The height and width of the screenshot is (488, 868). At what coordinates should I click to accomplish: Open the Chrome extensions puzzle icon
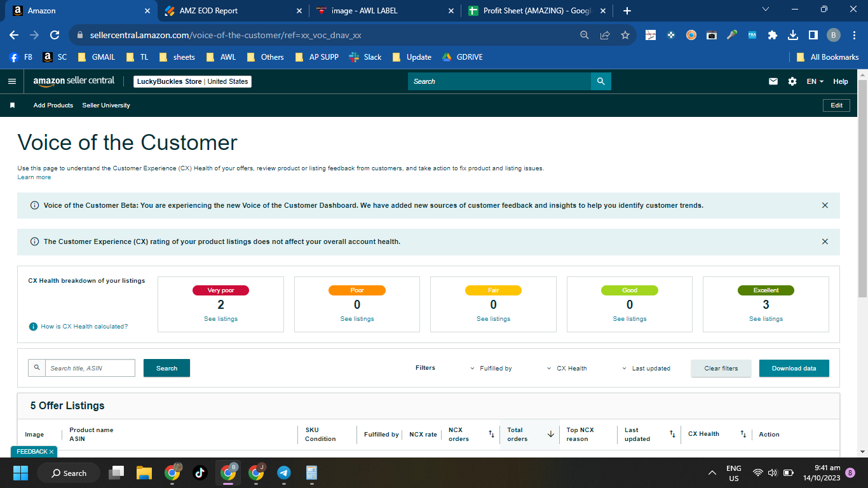click(x=773, y=35)
